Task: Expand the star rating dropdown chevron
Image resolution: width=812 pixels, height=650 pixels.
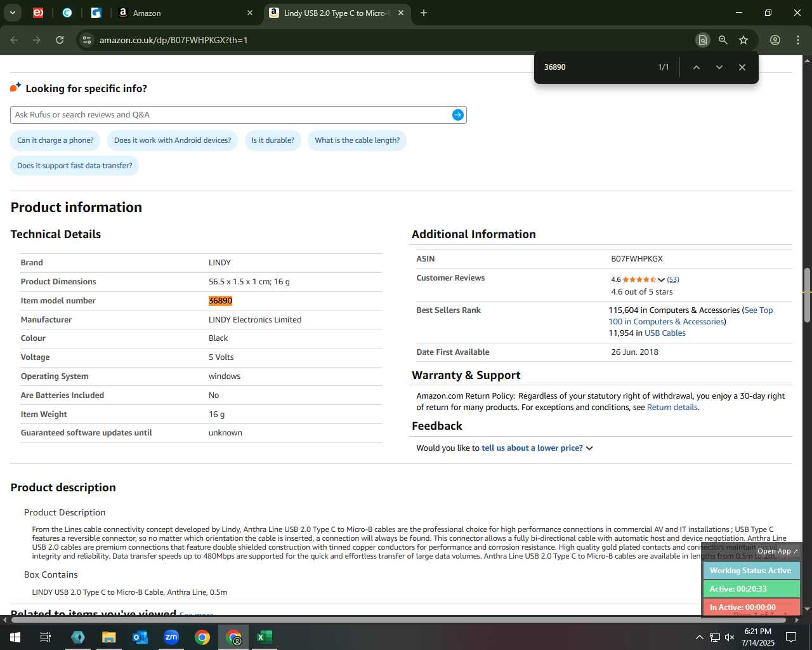Action: tap(661, 279)
